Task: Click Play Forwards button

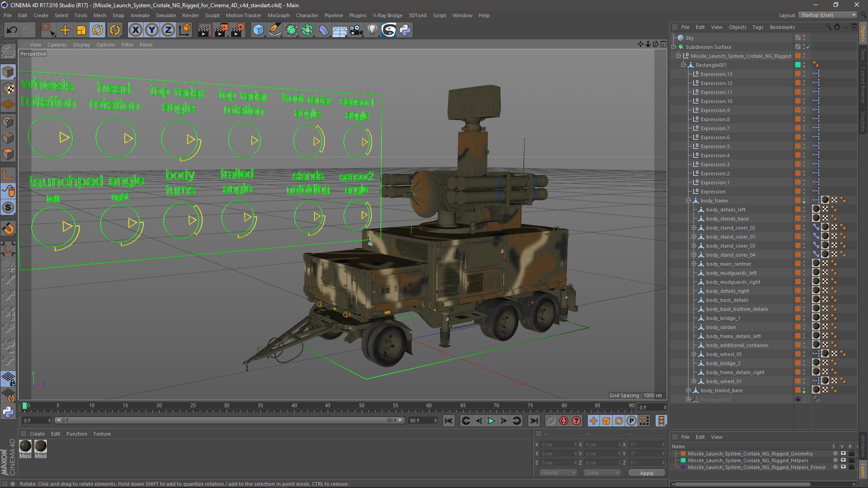Action: coord(491,421)
